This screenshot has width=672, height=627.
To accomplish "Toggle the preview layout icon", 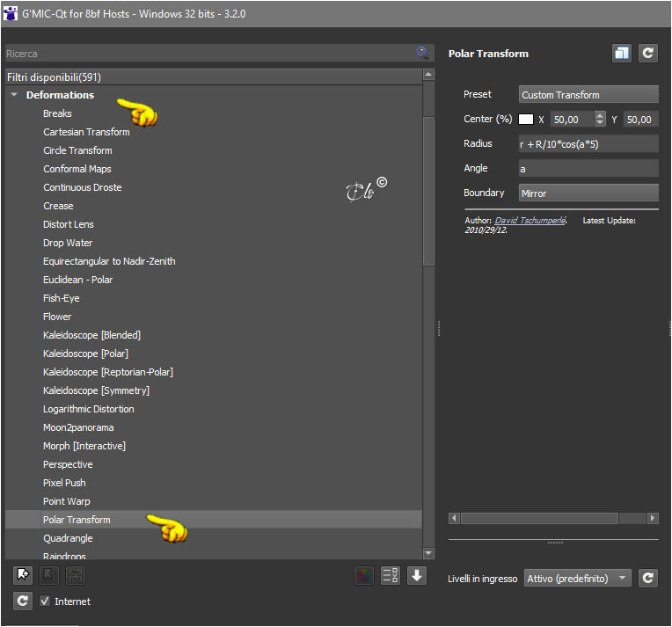I will click(x=622, y=53).
